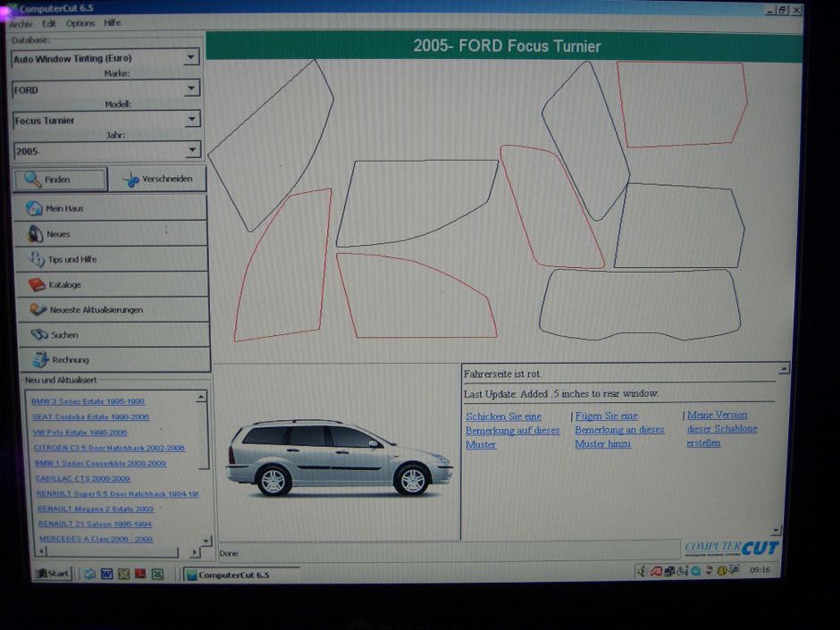Click the Rechnung invoice icon
Screen dimensions: 840x630
click(40, 360)
